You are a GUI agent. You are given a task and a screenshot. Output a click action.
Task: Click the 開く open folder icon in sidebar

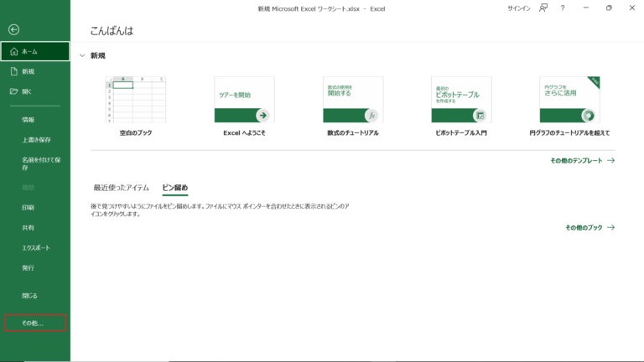point(14,91)
